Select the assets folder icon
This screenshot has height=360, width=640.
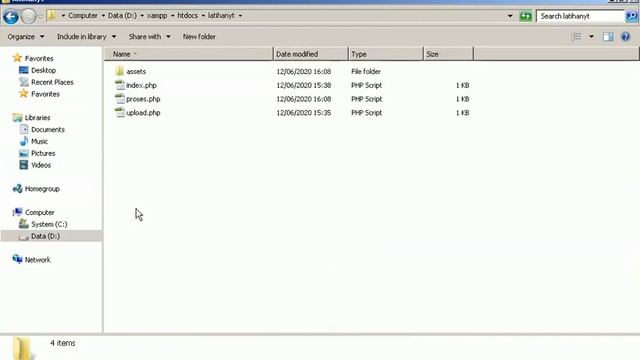tap(120, 71)
